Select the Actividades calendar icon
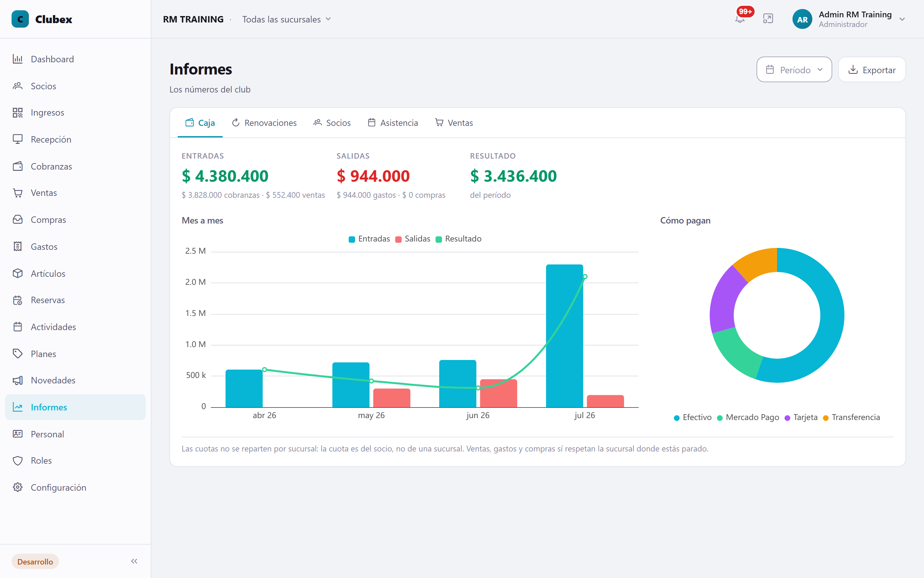Image resolution: width=924 pixels, height=578 pixels. pos(18,327)
